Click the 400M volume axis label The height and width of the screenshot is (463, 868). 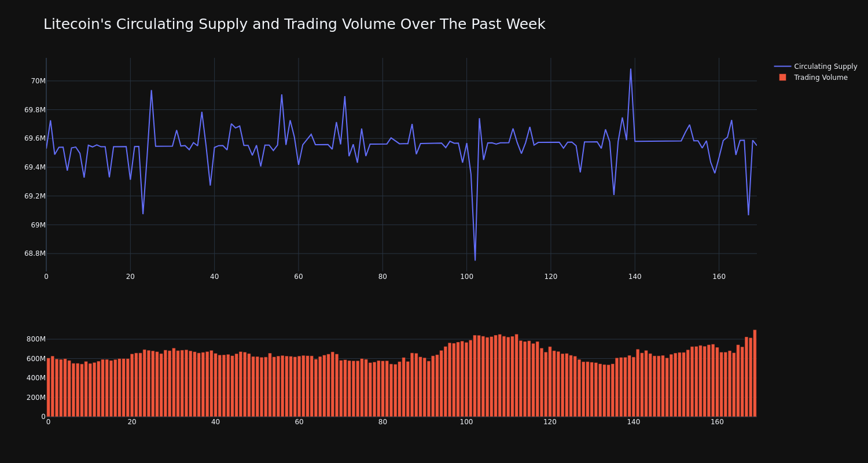pyautogui.click(x=36, y=378)
